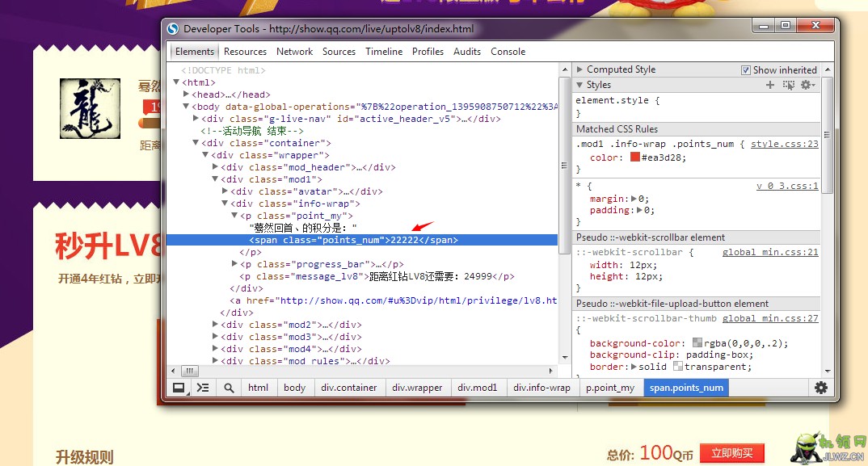Click the red 立即购买 buy button
Viewport: 868px width, 466px height.
coord(732,453)
